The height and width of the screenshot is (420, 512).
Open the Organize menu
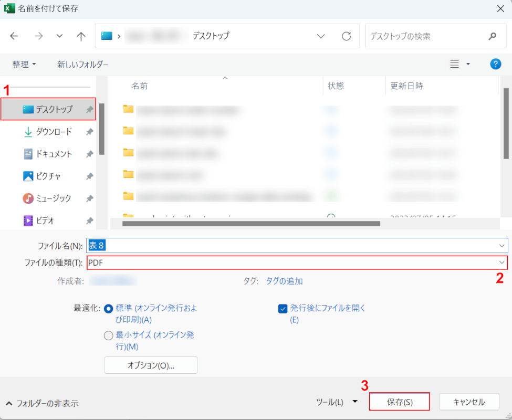point(24,64)
